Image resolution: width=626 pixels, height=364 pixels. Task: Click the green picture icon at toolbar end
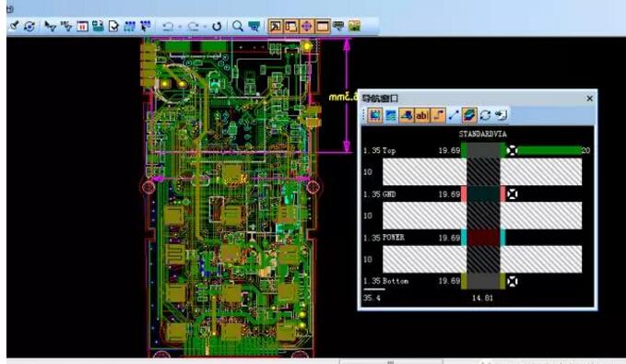[x=354, y=27]
